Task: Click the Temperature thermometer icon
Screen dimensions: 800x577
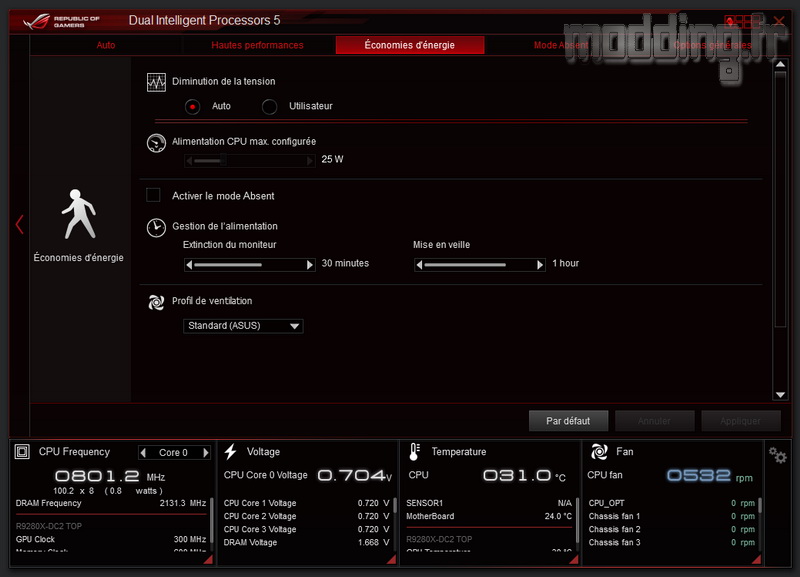Action: (x=414, y=451)
